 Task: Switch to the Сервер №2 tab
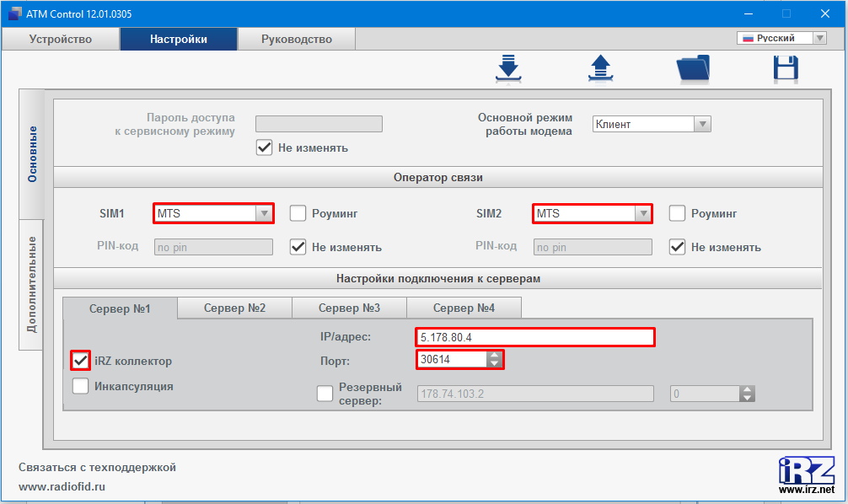(234, 308)
